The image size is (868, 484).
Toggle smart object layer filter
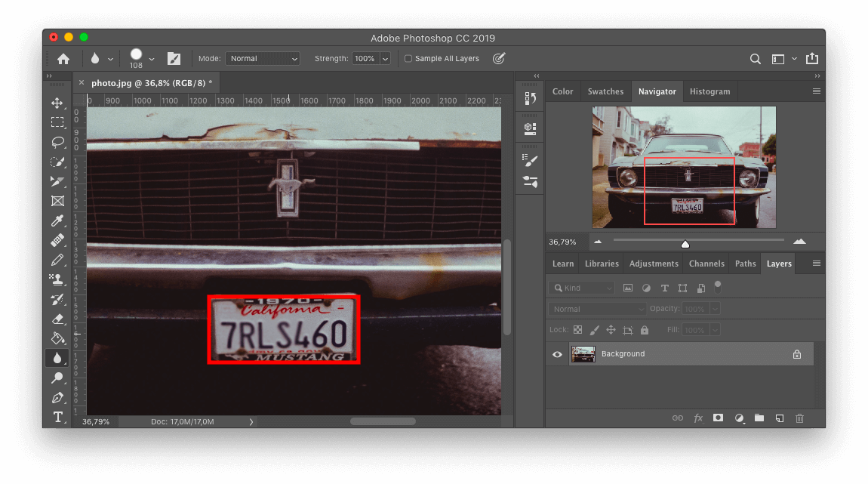pos(701,288)
